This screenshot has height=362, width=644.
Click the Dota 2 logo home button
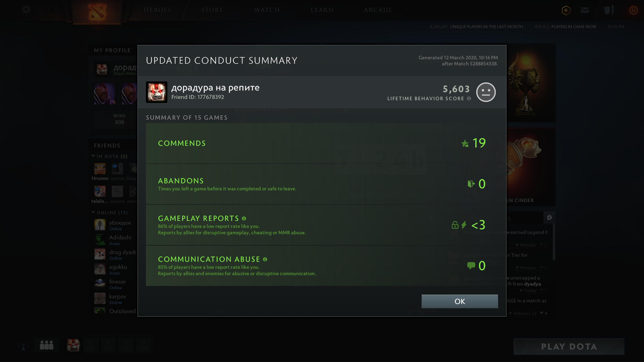(x=97, y=12)
